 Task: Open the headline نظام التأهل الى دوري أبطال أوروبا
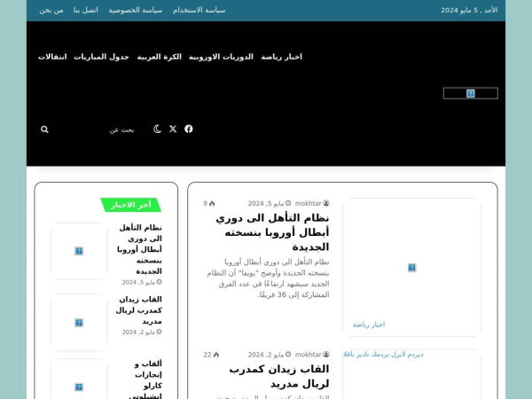(272, 232)
